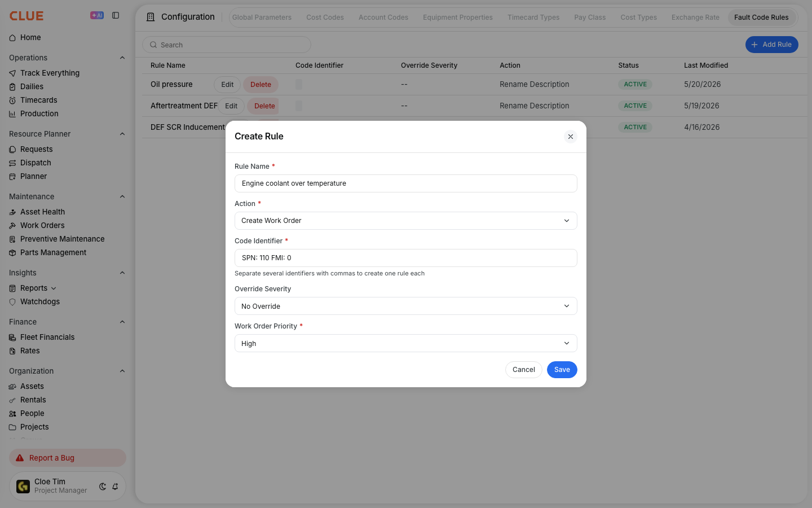Delete the Oil pressure rule
The width and height of the screenshot is (812, 508).
pyautogui.click(x=261, y=85)
